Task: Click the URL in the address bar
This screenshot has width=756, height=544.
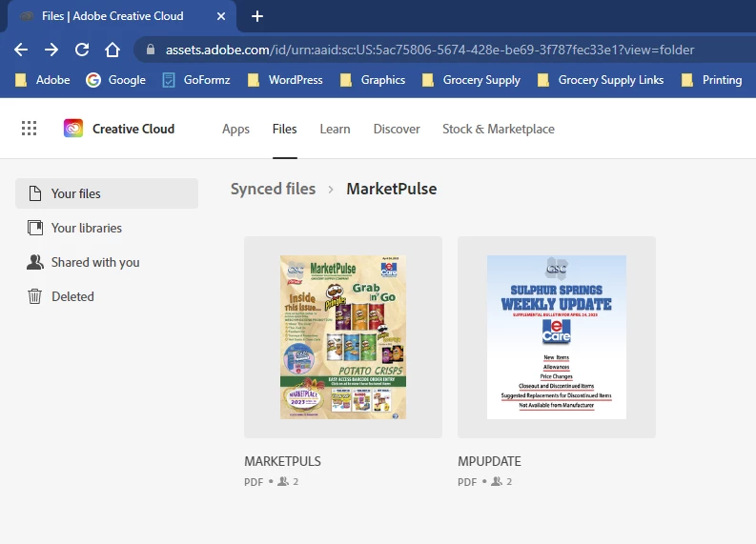Action: coord(430,50)
